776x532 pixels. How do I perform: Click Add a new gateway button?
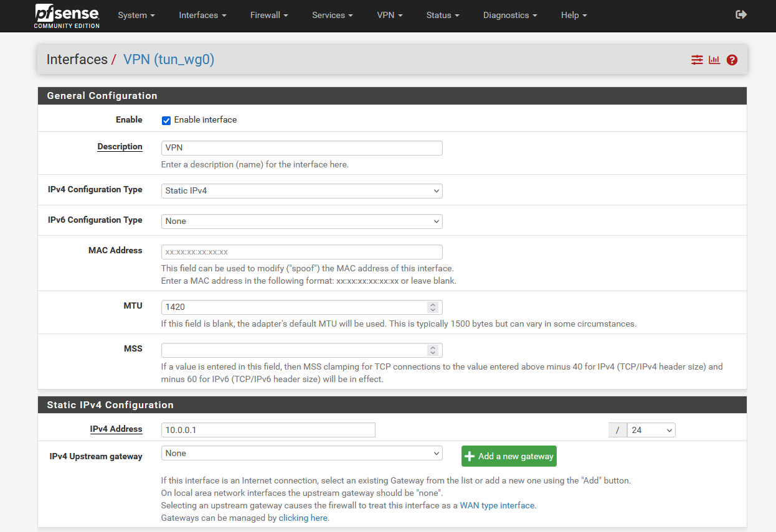509,456
